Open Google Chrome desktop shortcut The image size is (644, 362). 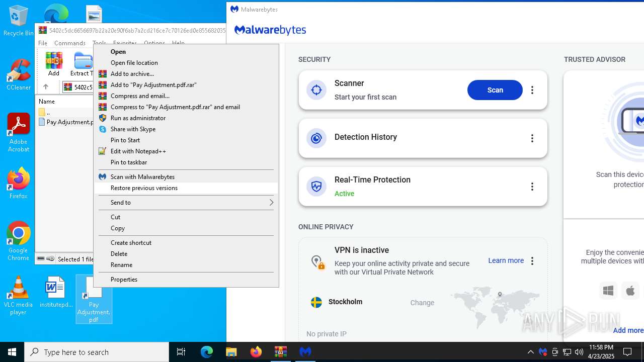(19, 241)
